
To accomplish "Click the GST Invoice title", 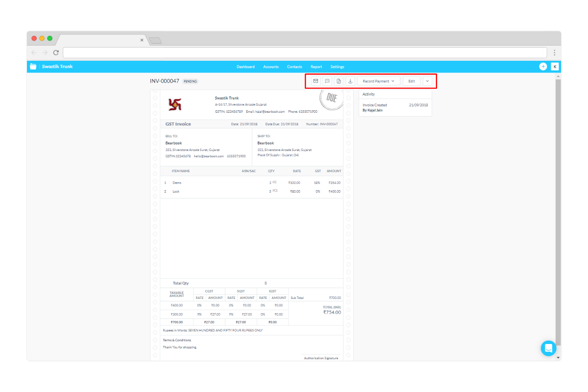I will [178, 124].
